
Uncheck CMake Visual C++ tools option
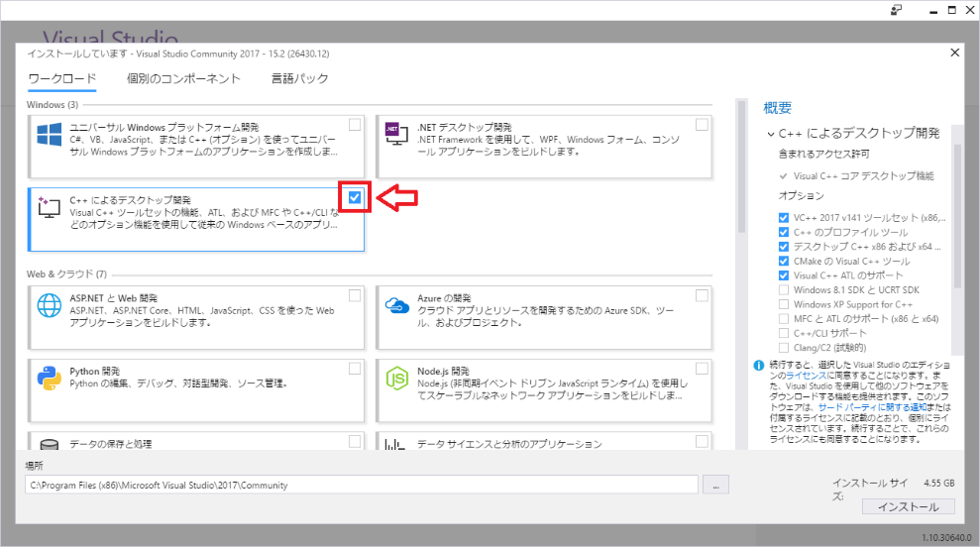tap(783, 261)
